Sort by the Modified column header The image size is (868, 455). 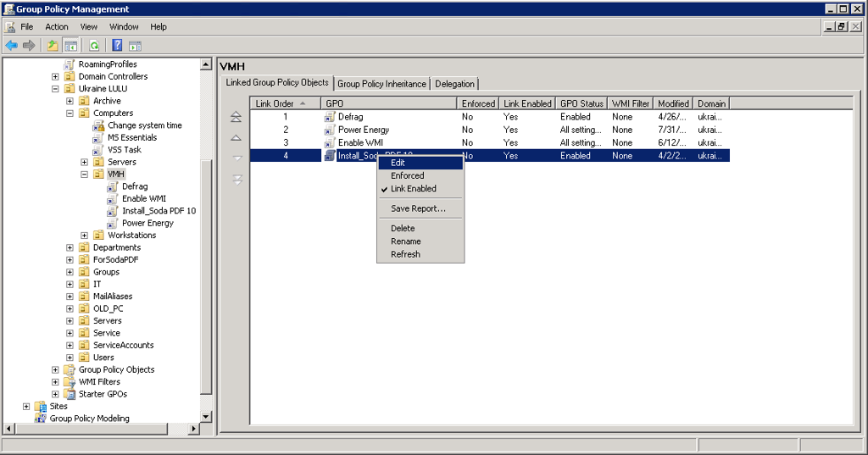point(673,103)
